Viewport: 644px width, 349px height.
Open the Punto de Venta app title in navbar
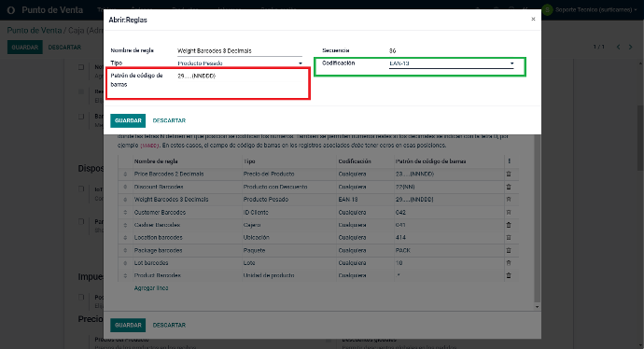(52, 10)
